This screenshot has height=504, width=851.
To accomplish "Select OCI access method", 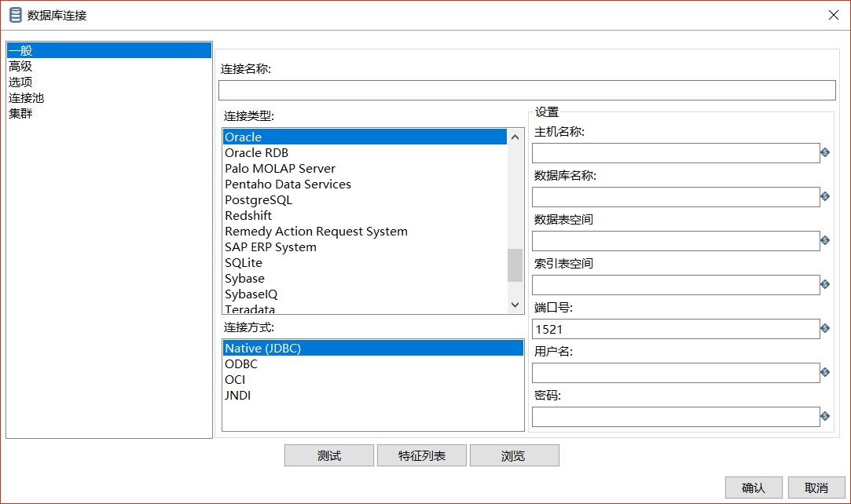I will point(373,379).
